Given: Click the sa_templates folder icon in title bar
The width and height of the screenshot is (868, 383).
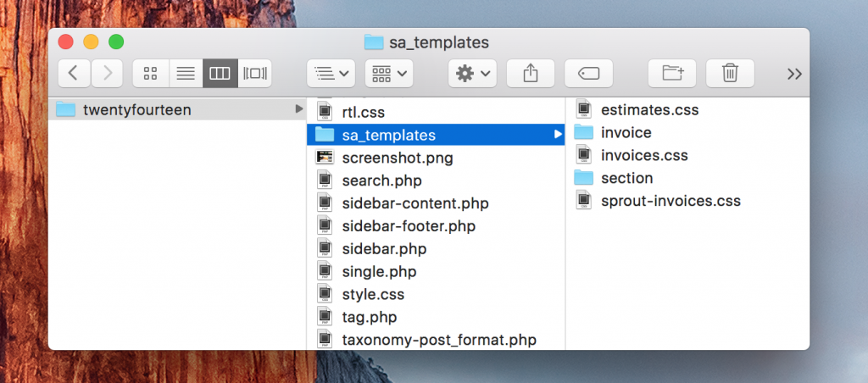Looking at the screenshot, I should [374, 42].
